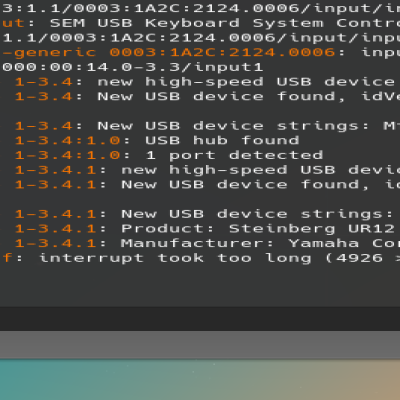Viewport: 400px width, 400px height.
Task: Click the orange '-generic' prefix text
Action: (x=49, y=53)
